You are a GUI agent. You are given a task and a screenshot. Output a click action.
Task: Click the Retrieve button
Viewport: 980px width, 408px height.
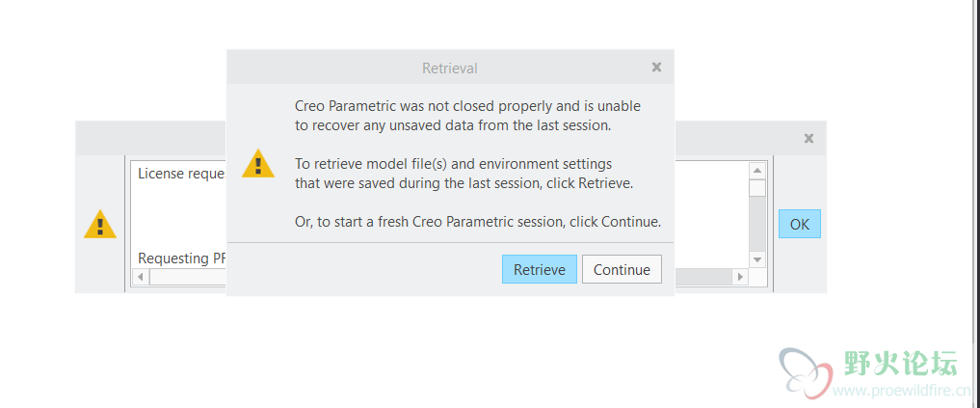[540, 270]
